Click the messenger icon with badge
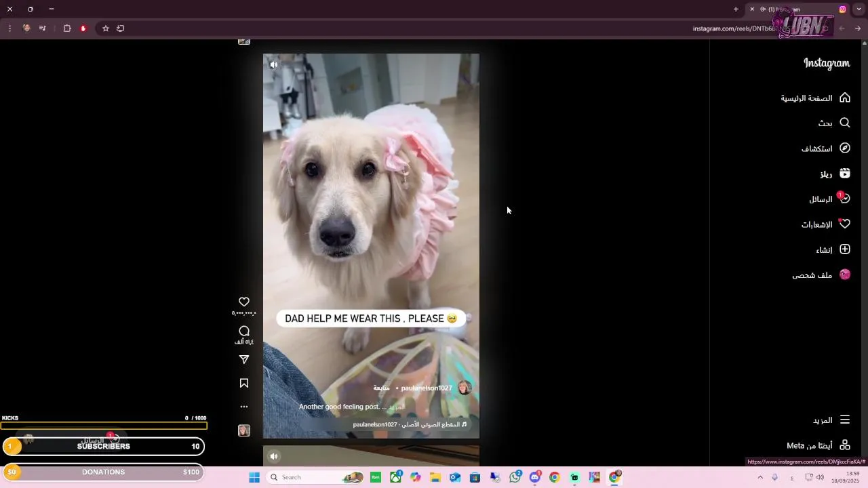The image size is (868, 488). [844, 199]
